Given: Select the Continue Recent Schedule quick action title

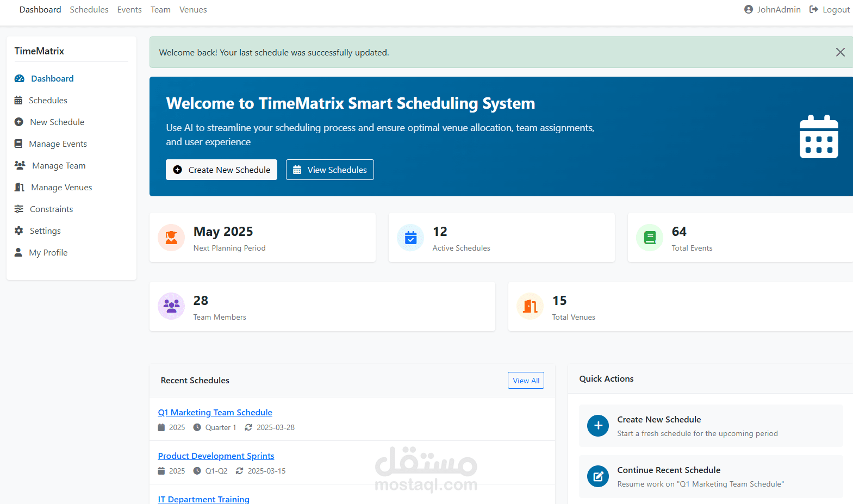Looking at the screenshot, I should click(x=669, y=470).
